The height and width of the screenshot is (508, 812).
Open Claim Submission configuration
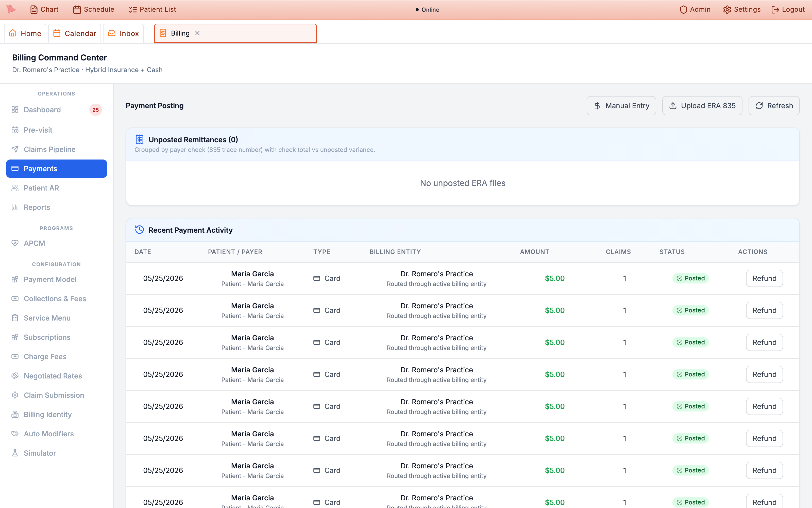56,395
